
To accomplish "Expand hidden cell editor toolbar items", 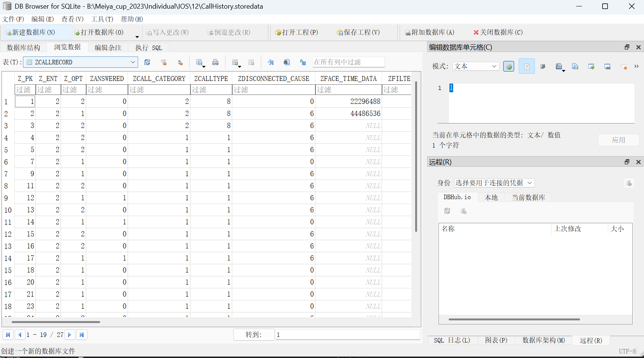I will (636, 66).
